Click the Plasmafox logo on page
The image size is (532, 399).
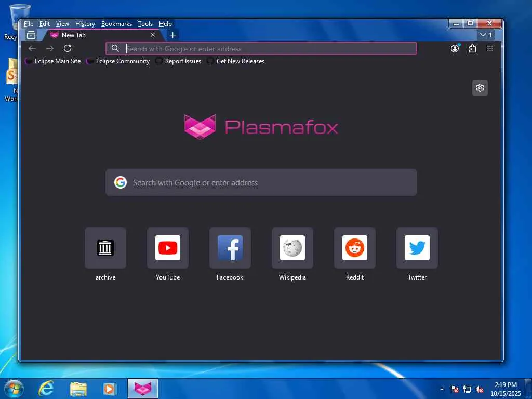(x=261, y=127)
